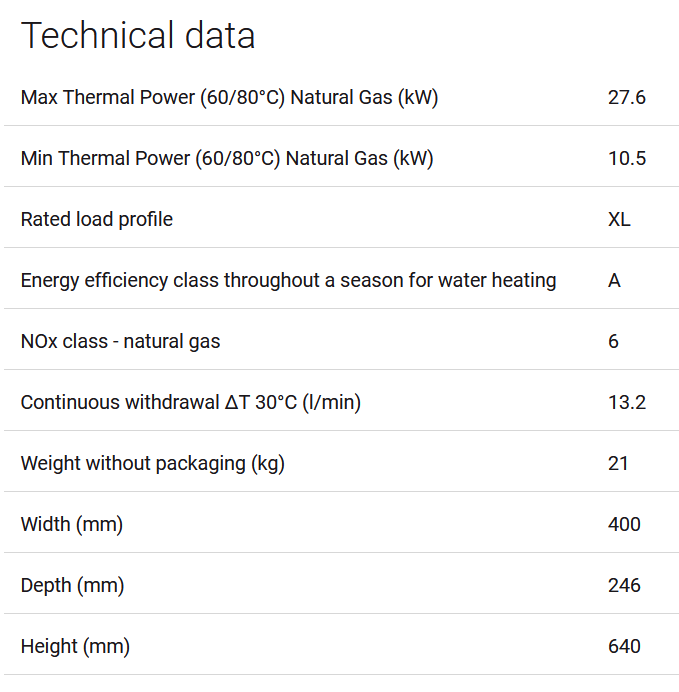The height and width of the screenshot is (692, 679).
Task: Select the 27.6 max thermal power value
Action: point(626,98)
